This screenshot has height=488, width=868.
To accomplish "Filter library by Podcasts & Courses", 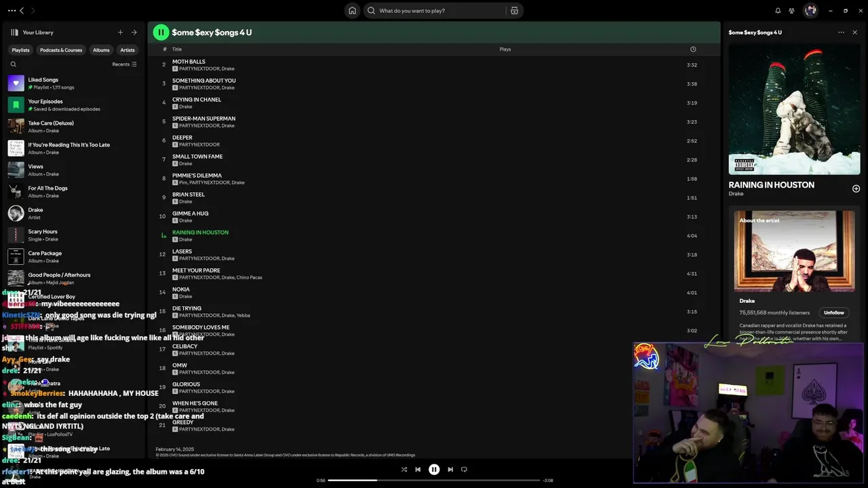I will click(61, 50).
